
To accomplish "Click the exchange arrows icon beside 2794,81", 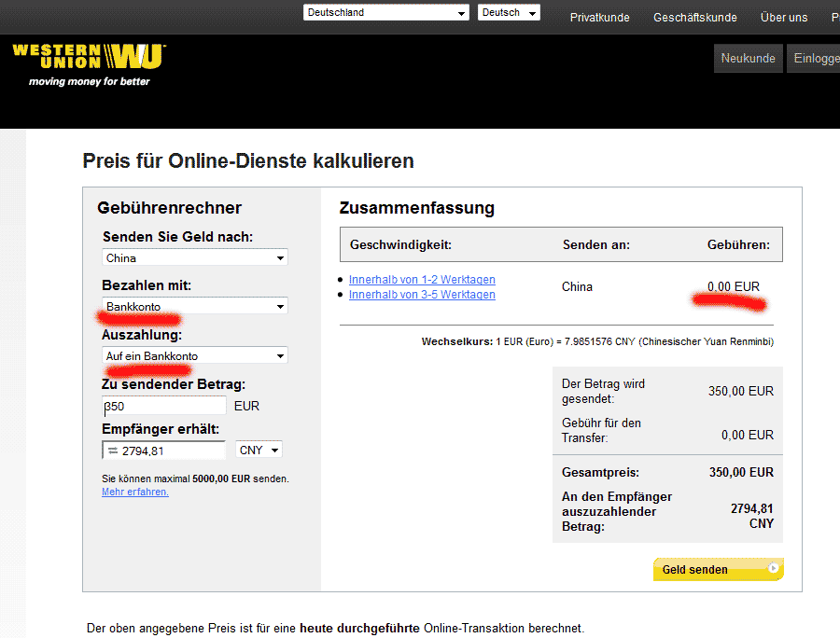I will pyautogui.click(x=112, y=451).
